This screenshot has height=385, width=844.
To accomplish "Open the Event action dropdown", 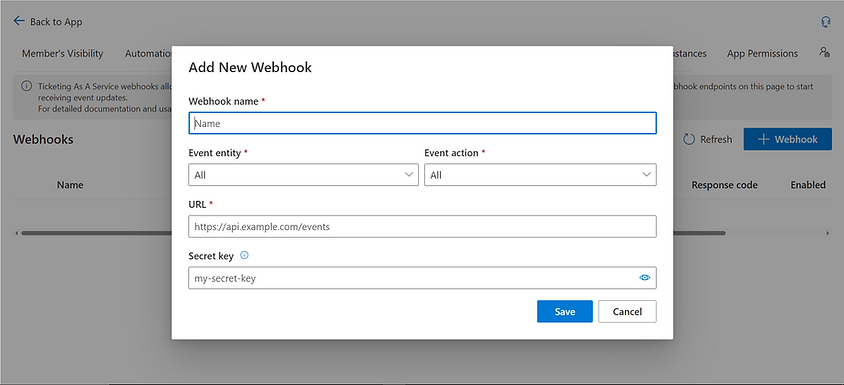I will click(x=540, y=175).
